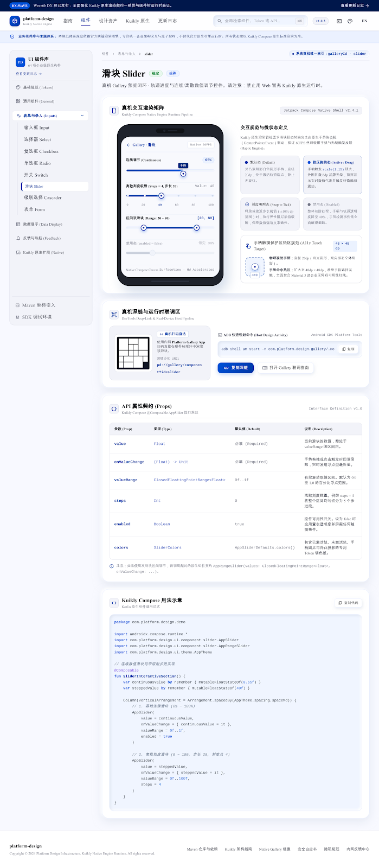Click the 复制深链 button
The height and width of the screenshot is (868, 379).
tap(235, 367)
